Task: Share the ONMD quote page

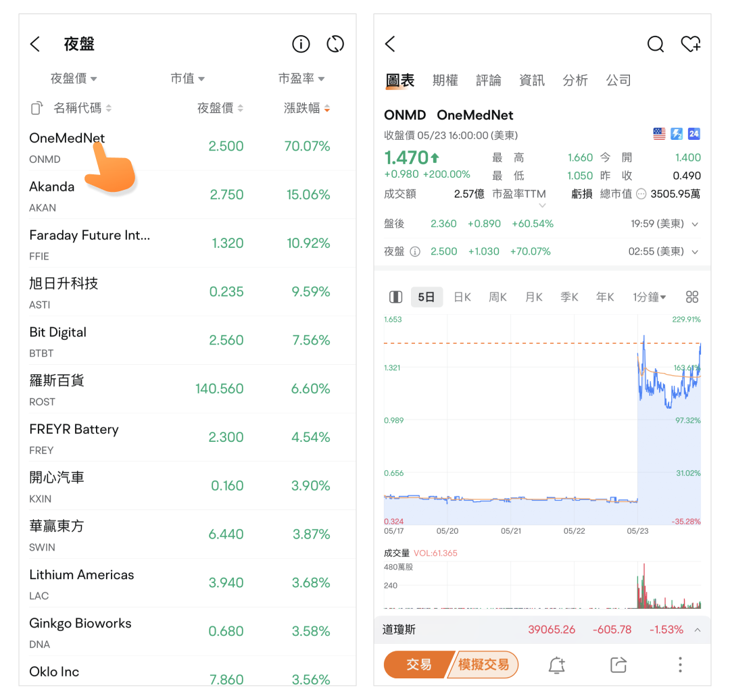Action: coord(618,665)
